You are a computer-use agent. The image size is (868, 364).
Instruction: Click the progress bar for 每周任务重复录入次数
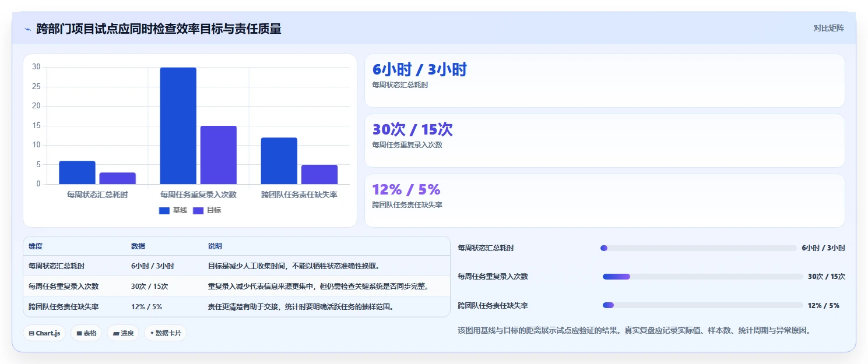coord(703,277)
